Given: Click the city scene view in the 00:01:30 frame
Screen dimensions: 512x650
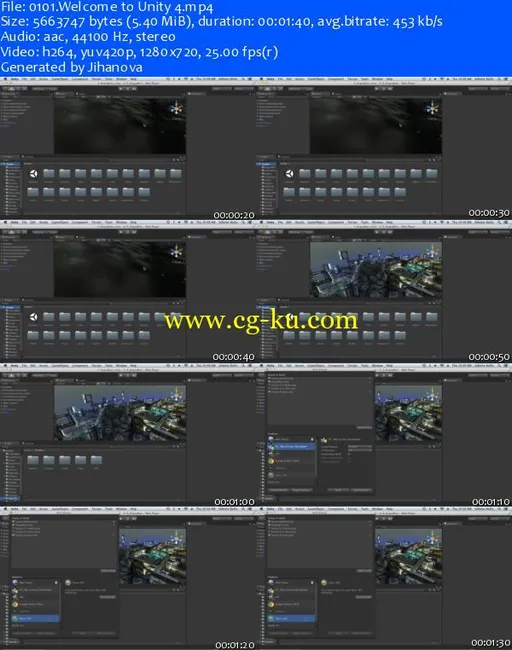Looking at the screenshot, I should click(x=408, y=556).
